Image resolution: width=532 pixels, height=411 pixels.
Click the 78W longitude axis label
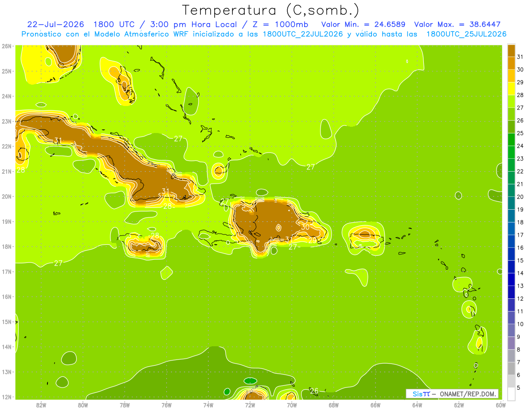coord(125,405)
